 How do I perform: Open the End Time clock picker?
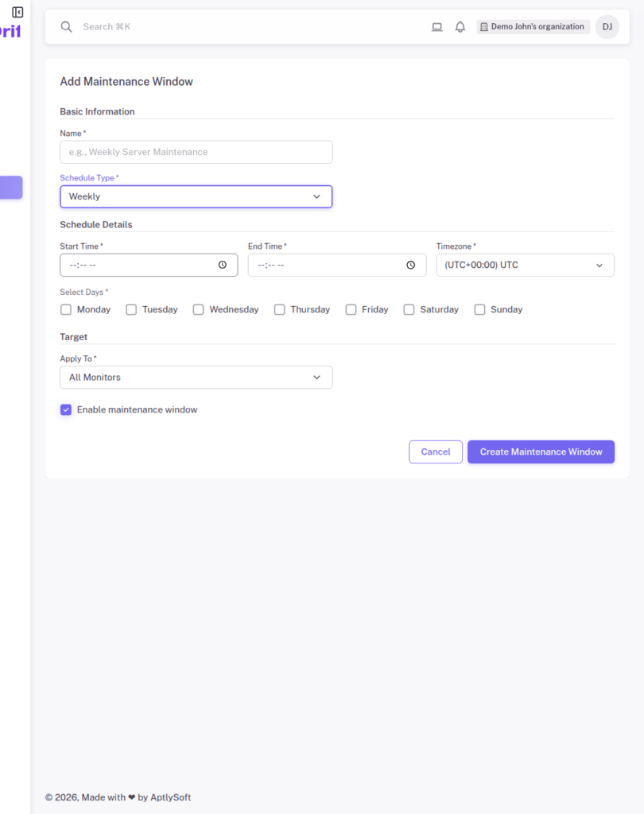[x=410, y=265]
